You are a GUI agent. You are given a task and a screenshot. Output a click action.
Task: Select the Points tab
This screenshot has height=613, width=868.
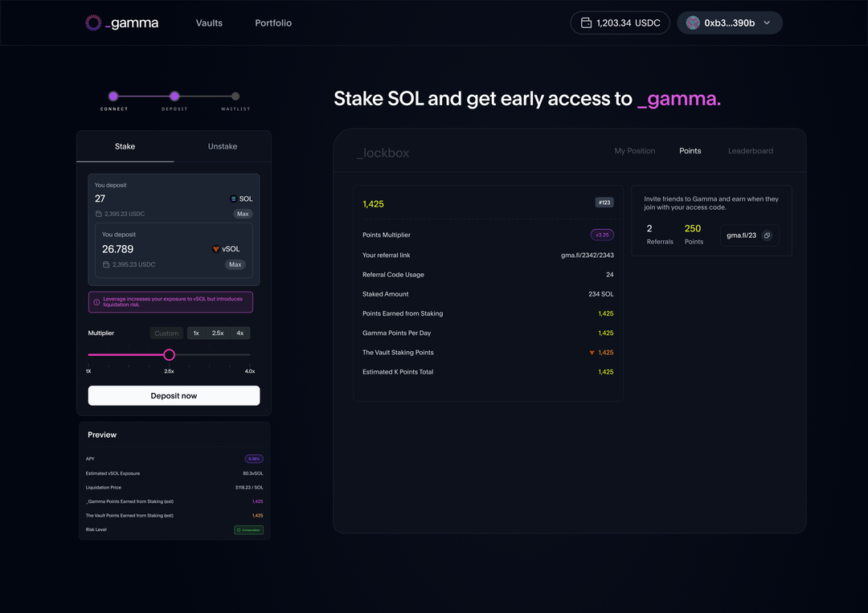click(x=690, y=150)
